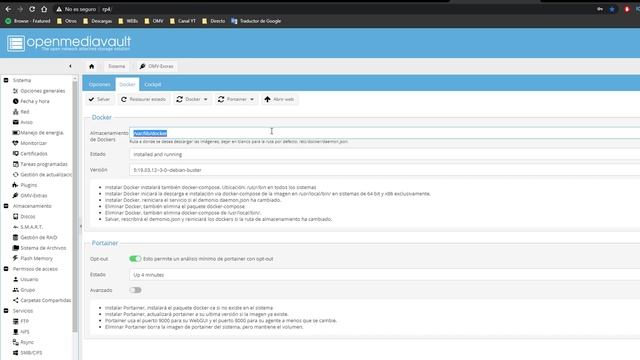The width and height of the screenshot is (640, 360).
Task: Toggle the Portainer Opt-out switch
Action: pos(135,259)
